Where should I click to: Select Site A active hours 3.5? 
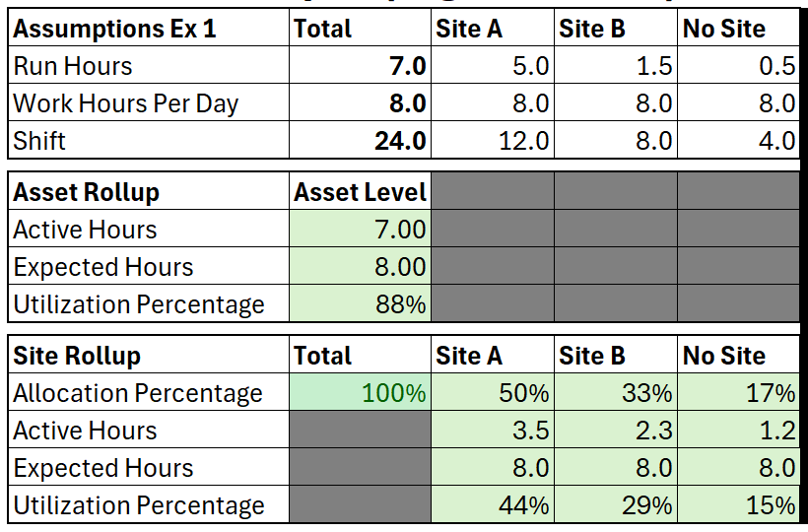click(492, 430)
